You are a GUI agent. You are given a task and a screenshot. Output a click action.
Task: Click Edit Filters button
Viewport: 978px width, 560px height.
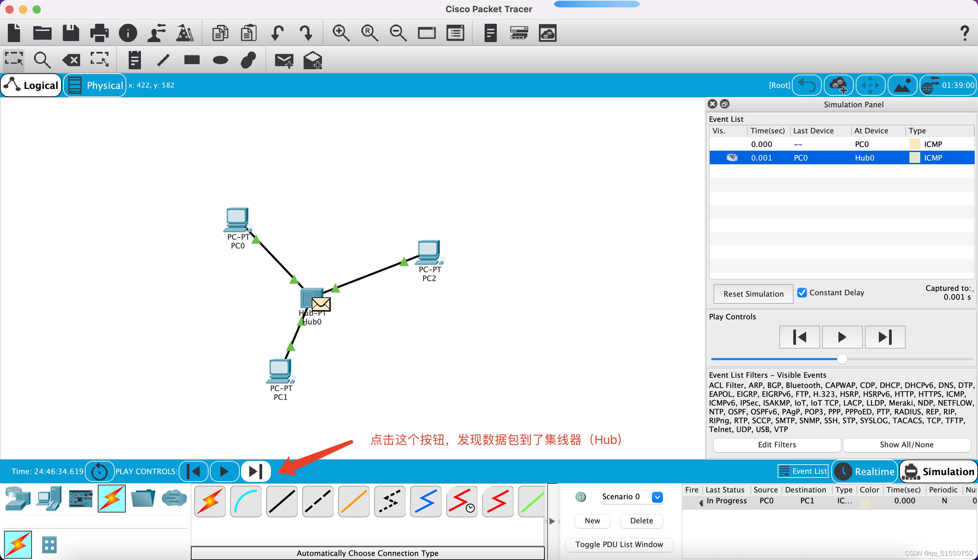click(777, 445)
